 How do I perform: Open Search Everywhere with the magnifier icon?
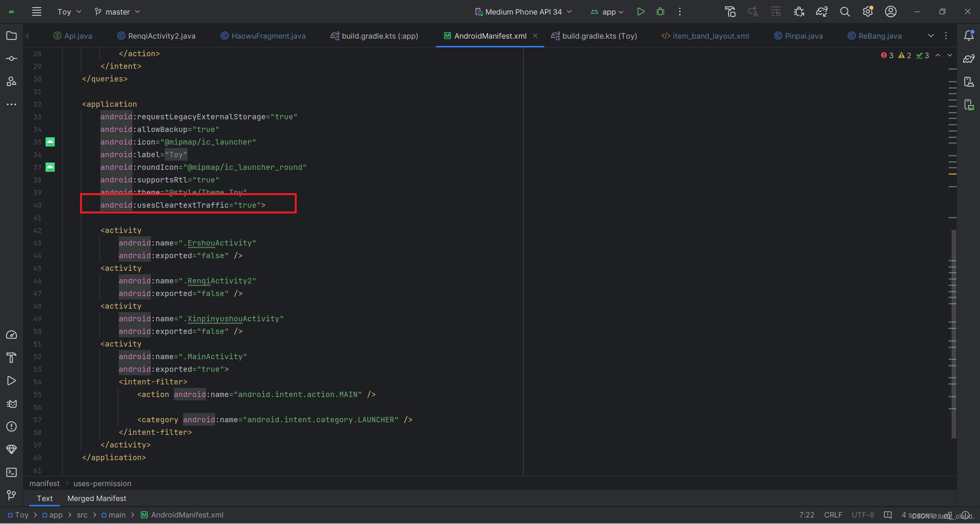[x=845, y=11]
